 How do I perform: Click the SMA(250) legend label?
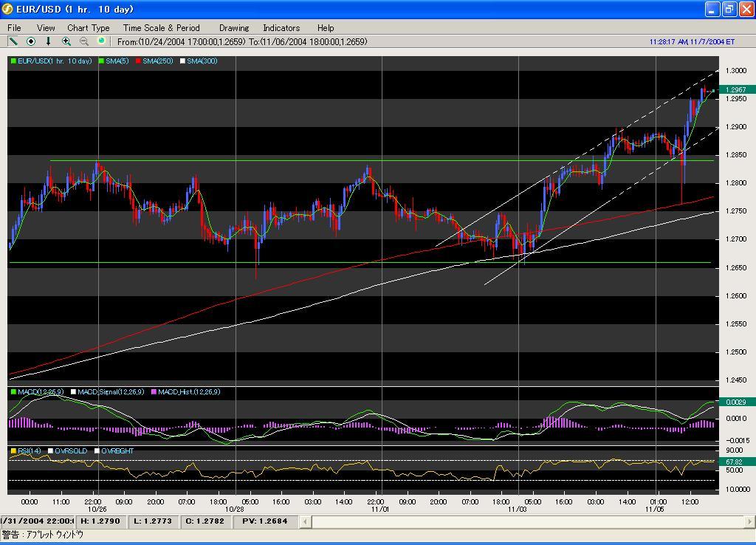[158, 61]
